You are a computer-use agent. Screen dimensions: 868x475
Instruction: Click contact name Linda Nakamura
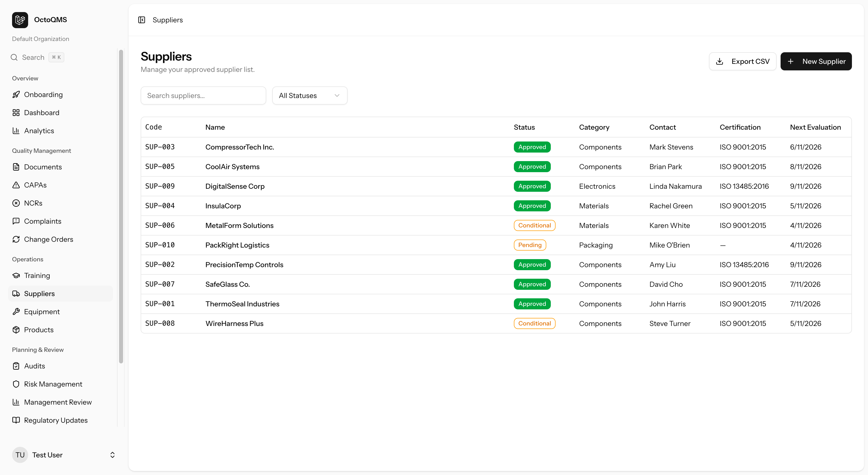tap(675, 186)
